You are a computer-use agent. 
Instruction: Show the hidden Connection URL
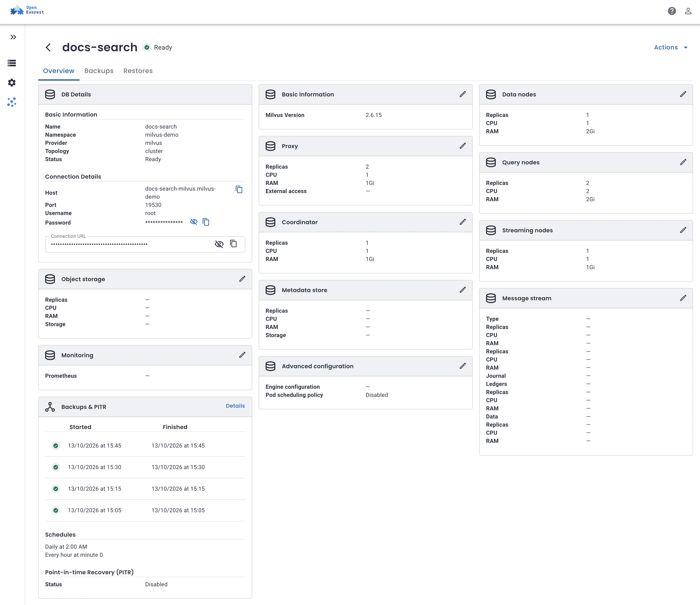tap(219, 244)
